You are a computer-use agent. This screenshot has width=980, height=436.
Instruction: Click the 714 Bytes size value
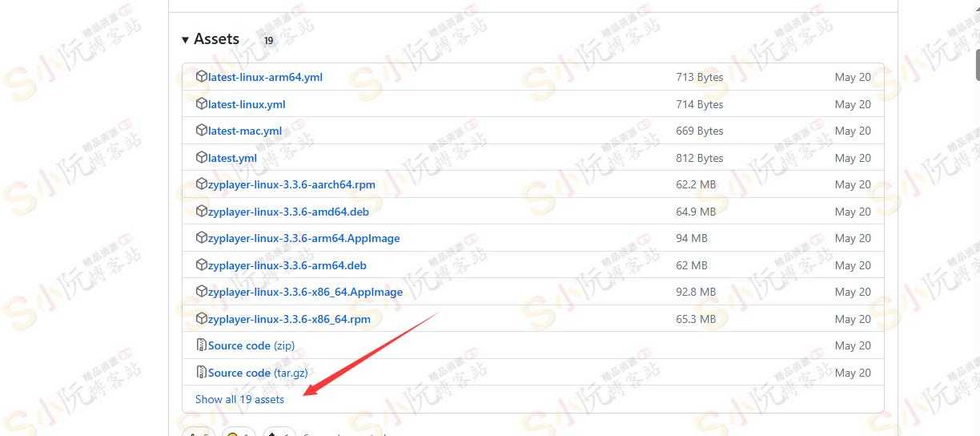coord(700,104)
